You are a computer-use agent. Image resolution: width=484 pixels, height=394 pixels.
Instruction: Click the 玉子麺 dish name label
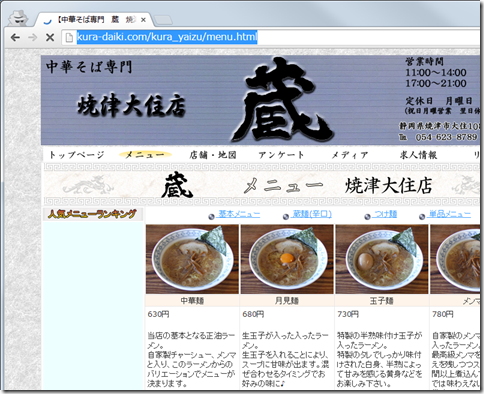pyautogui.click(x=382, y=301)
